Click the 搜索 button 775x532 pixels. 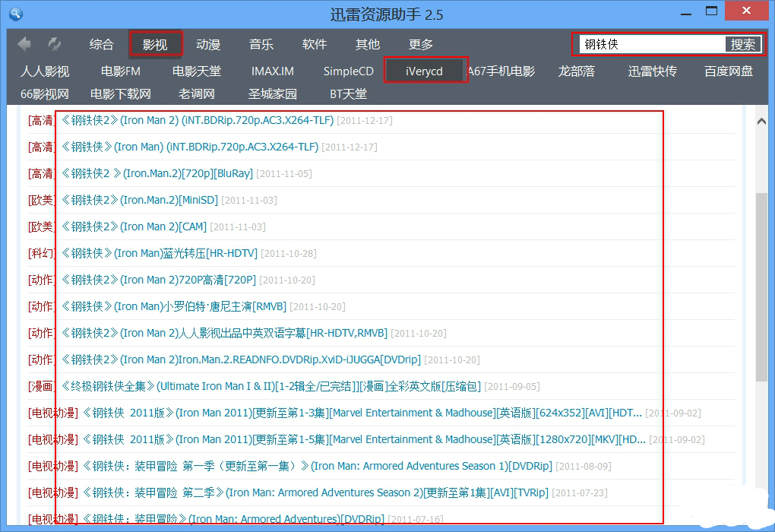[743, 45]
